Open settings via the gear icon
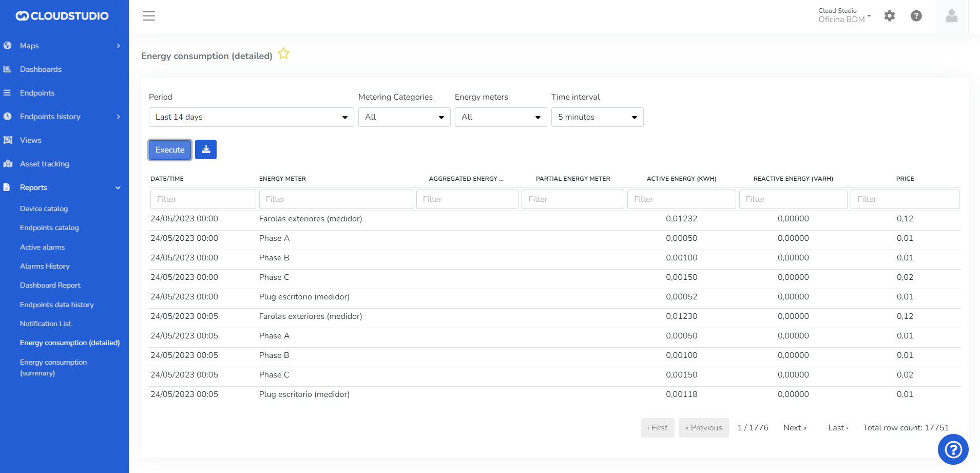This screenshot has height=473, width=980. [890, 16]
